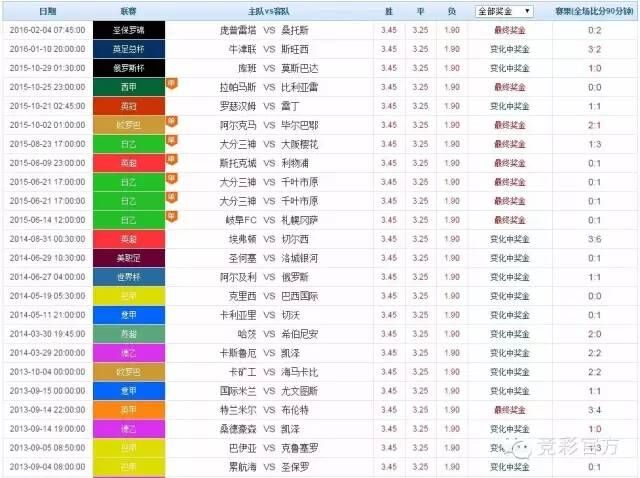Click the 联赛 column header
Screen dimensions: 640x478
click(128, 11)
